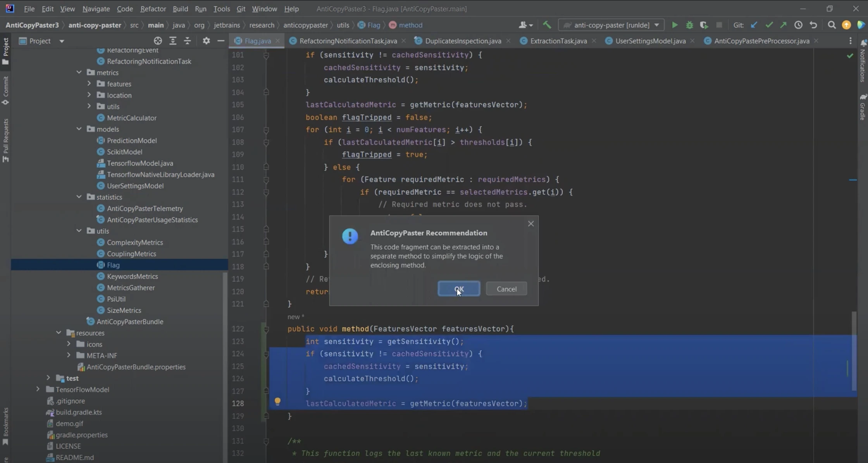Cancel the AntiCopyPaster recommendation dialog

(506, 289)
